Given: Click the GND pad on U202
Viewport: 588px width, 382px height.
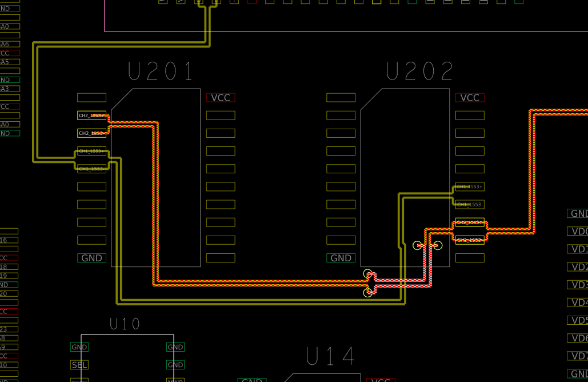Looking at the screenshot, I should point(341,258).
